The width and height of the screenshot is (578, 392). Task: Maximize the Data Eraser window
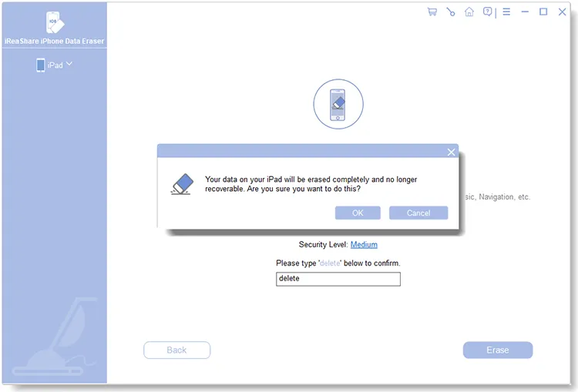point(543,12)
